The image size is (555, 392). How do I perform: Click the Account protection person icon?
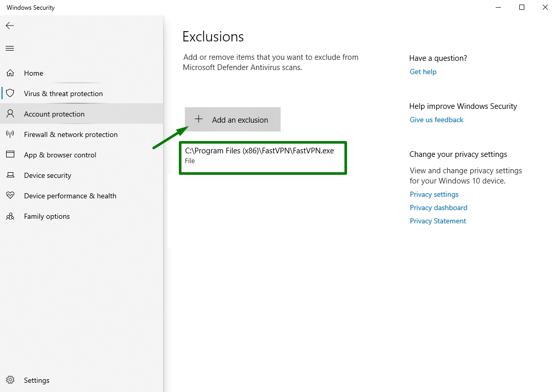click(x=10, y=113)
